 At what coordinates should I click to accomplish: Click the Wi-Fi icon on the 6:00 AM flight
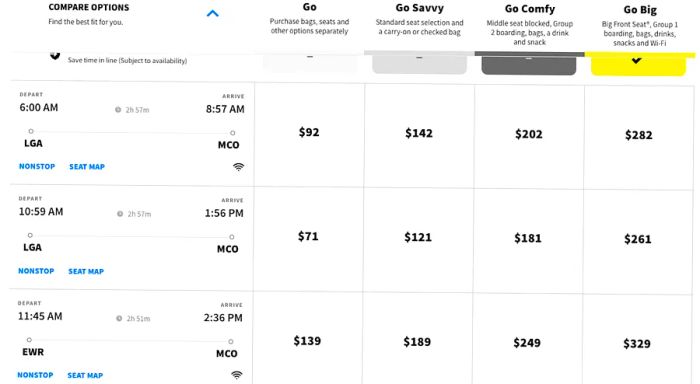point(238,167)
